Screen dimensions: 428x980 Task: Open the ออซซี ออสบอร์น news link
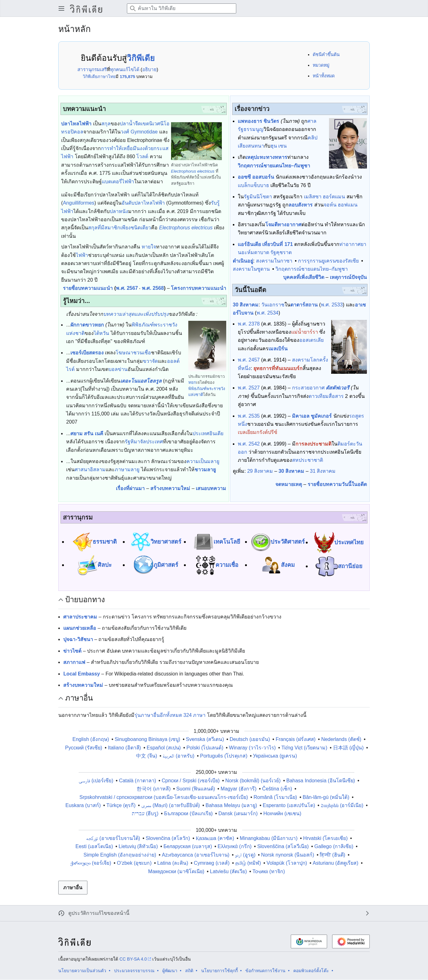coord(256,177)
